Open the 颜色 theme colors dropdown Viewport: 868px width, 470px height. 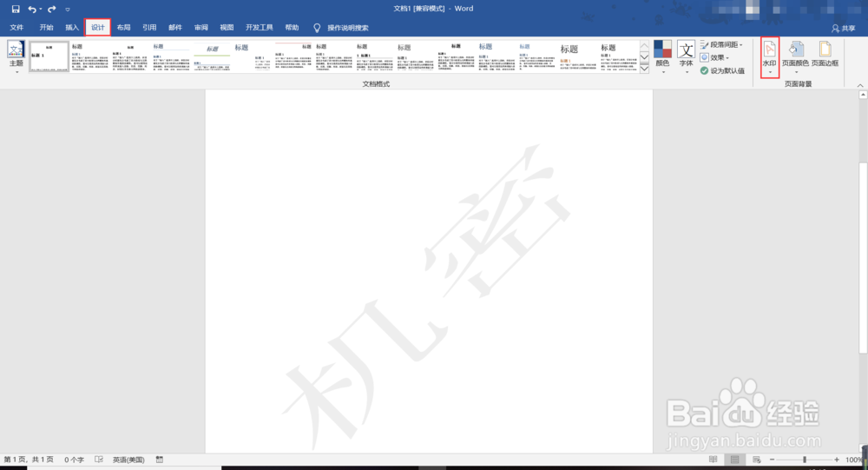point(662,56)
